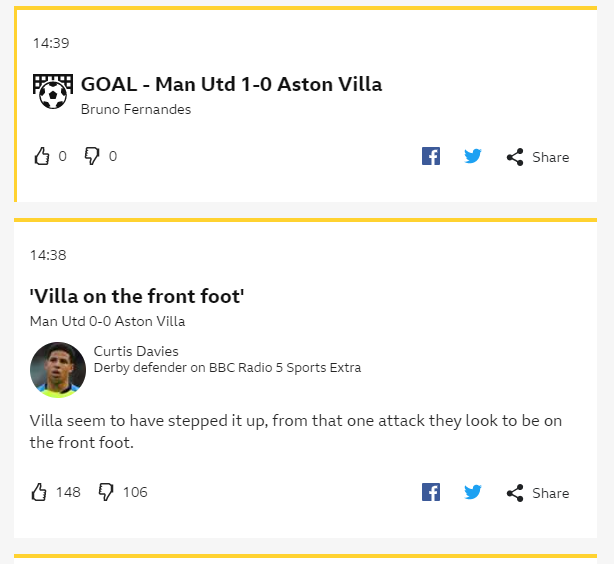This screenshot has height=564, width=614.
Task: Select the 14:39 timestamp
Action: tap(51, 43)
